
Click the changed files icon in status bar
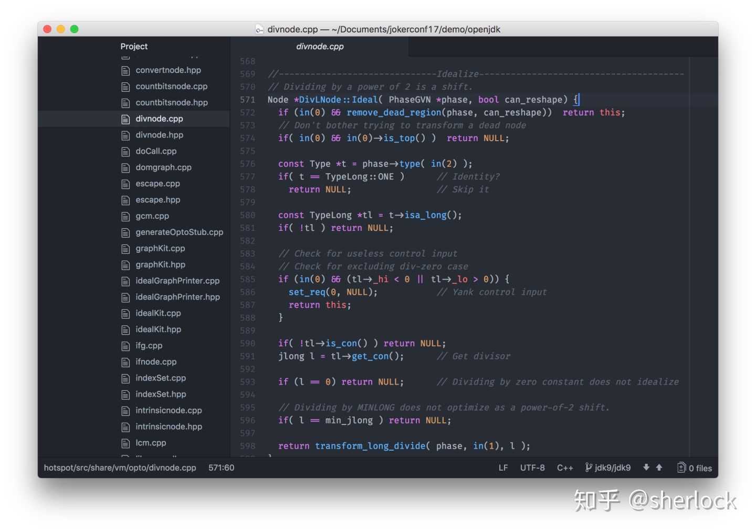[x=681, y=467]
